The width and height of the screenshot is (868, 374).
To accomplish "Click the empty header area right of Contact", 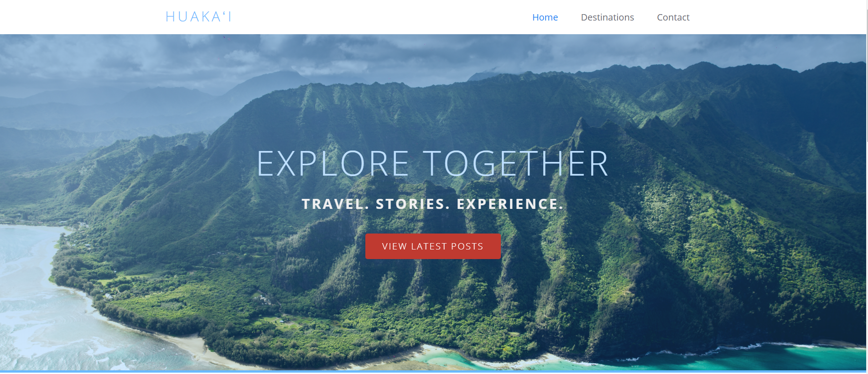I will pyautogui.click(x=775, y=17).
